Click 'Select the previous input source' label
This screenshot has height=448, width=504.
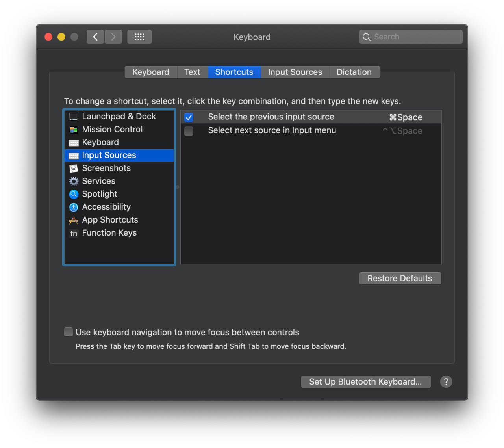coord(271,117)
